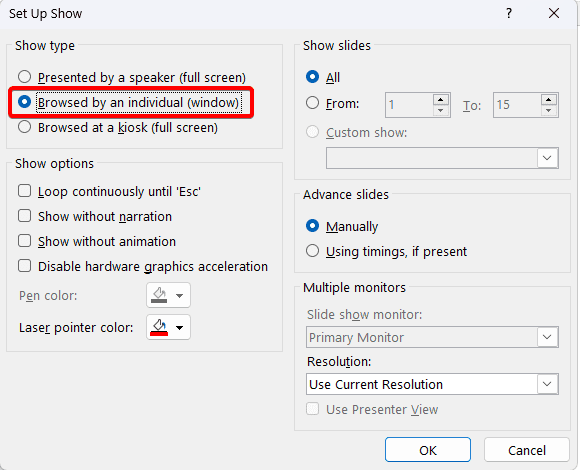Confirm settings with the OK button
The image size is (580, 470).
pyautogui.click(x=428, y=450)
